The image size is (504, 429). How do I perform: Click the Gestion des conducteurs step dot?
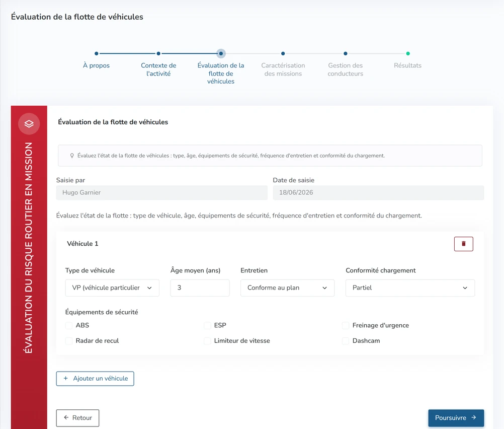(x=345, y=53)
